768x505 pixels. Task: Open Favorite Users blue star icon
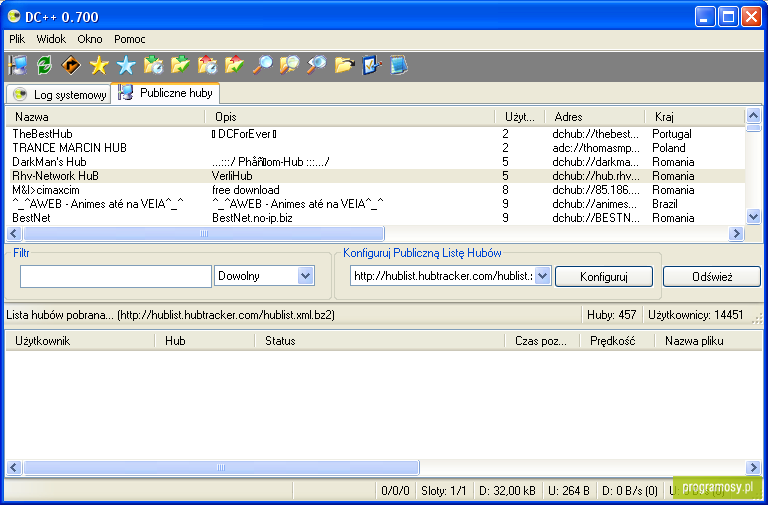(126, 65)
